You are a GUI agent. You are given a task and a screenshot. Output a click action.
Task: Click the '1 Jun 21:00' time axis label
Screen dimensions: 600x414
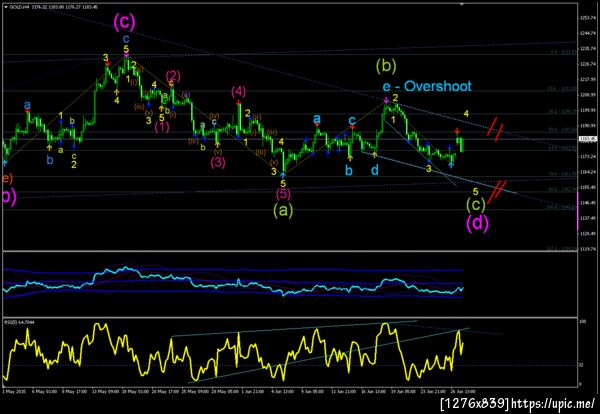point(254,392)
